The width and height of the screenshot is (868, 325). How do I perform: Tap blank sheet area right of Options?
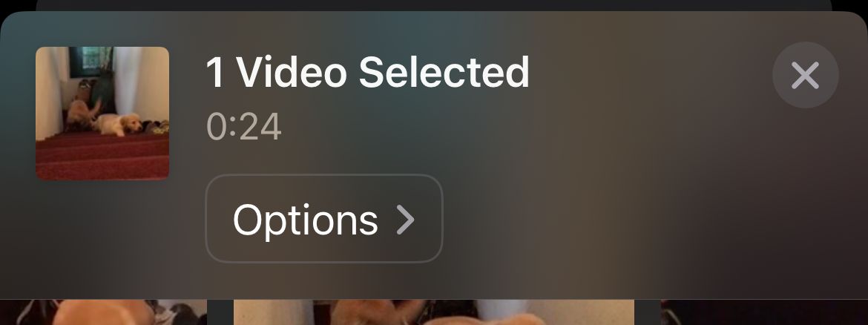coord(637,219)
